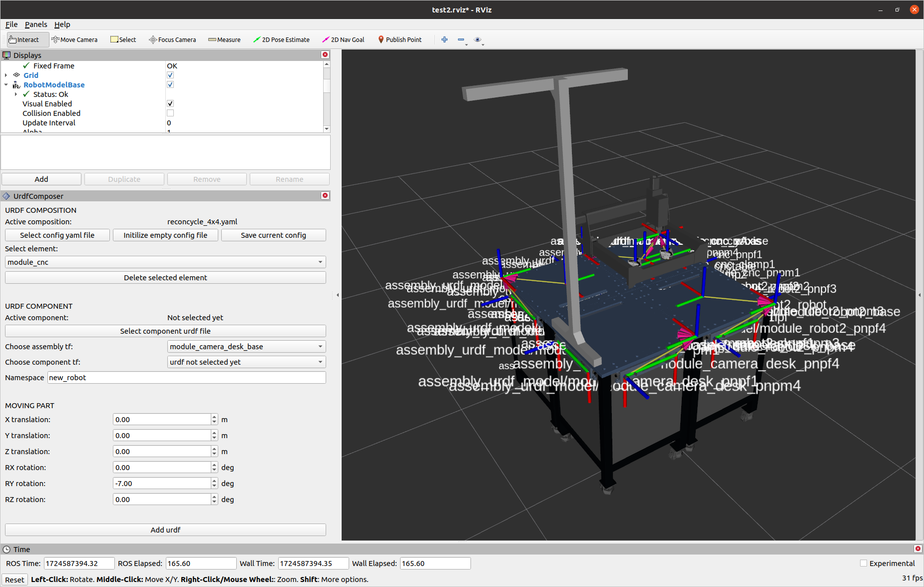Viewport: 924px width, 587px height.
Task: Pick the Measure tool
Action: [224, 39]
